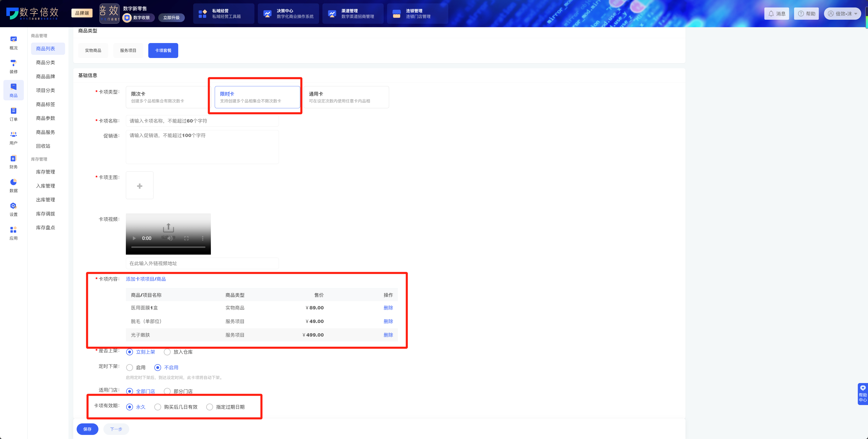The width and height of the screenshot is (868, 439).
Task: Open video more options menu
Action: (202, 238)
